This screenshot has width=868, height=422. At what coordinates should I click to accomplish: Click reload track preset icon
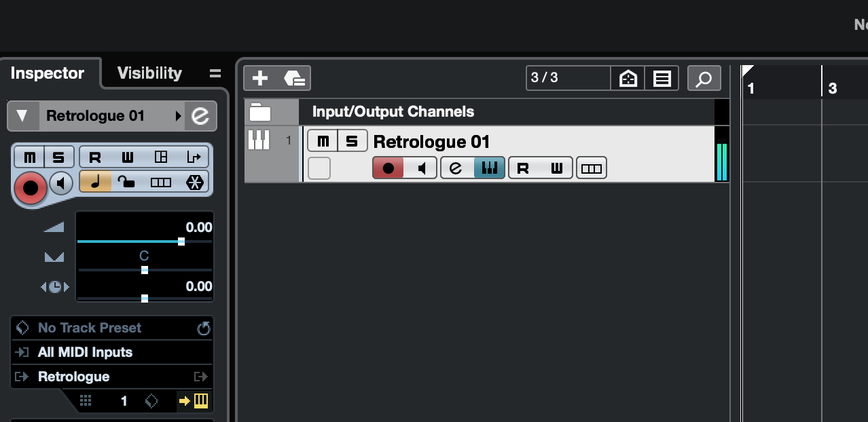click(x=203, y=328)
